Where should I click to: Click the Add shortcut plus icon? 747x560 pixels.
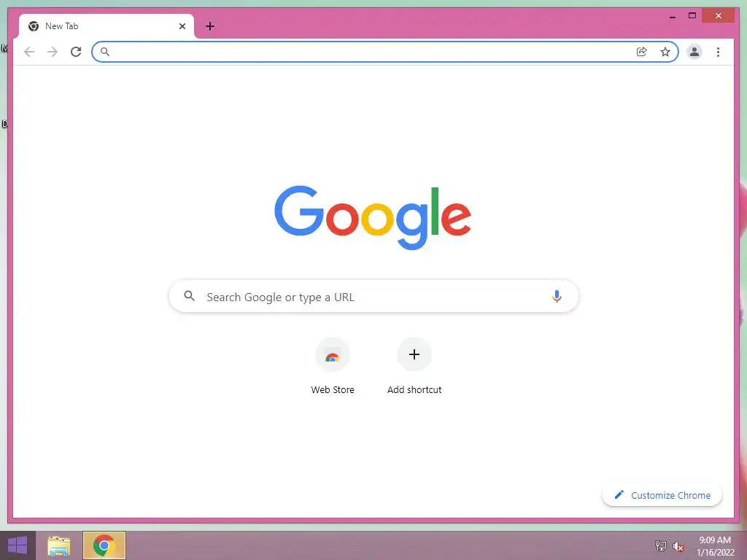(x=414, y=354)
